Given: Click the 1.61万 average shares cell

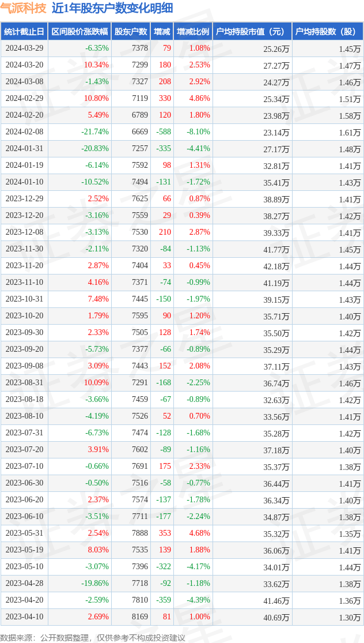Looking at the screenshot, I should [350, 132].
